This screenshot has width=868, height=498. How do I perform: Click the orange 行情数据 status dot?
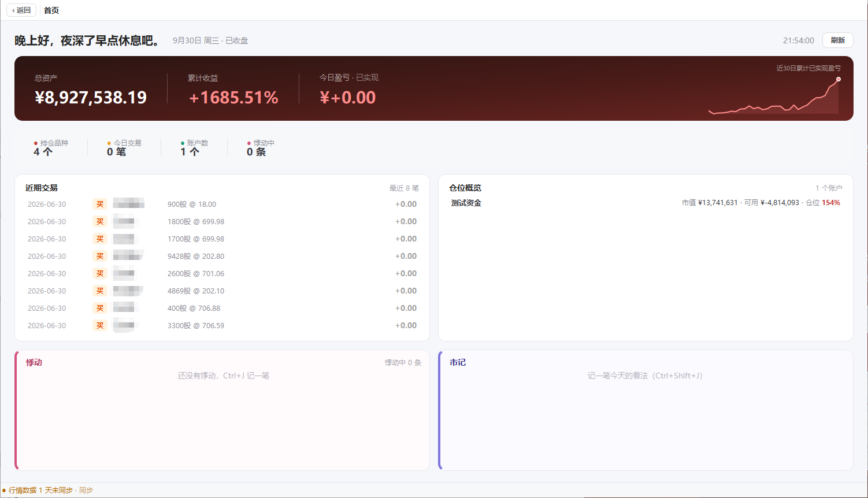coord(4,490)
